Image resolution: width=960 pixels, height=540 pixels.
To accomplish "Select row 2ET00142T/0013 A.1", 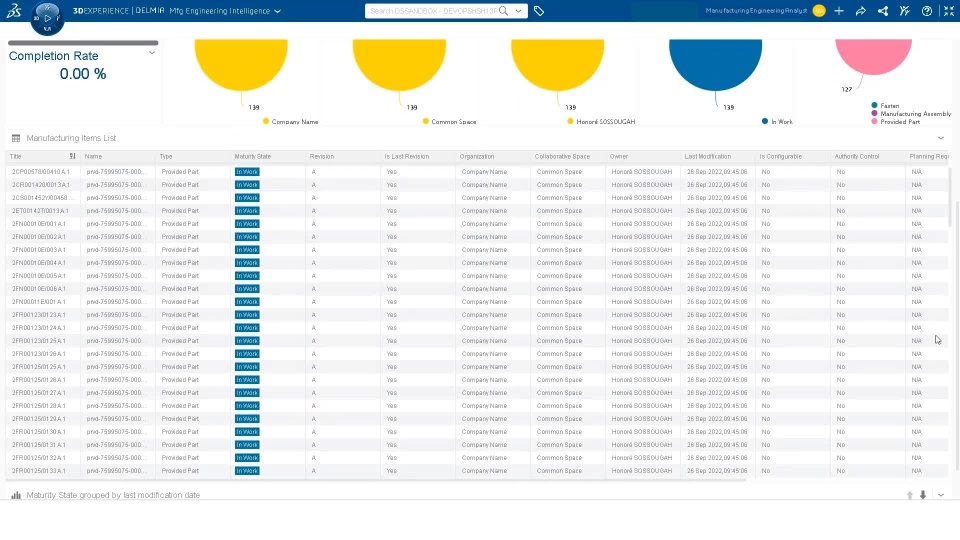I will pos(477,211).
